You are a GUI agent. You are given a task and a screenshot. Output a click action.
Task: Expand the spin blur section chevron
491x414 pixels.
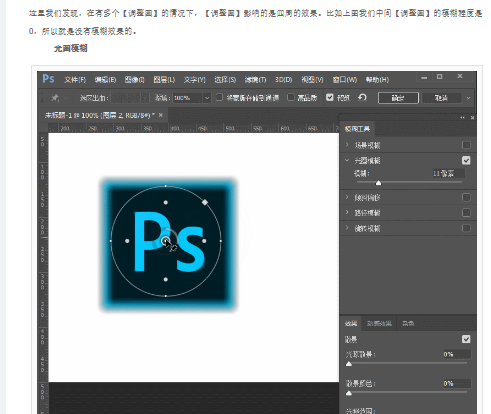click(x=347, y=228)
